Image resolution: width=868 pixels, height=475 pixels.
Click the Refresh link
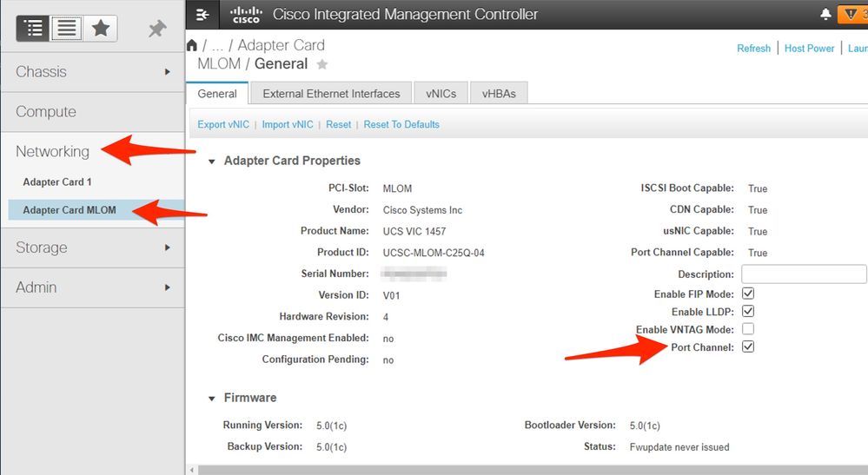(x=753, y=48)
